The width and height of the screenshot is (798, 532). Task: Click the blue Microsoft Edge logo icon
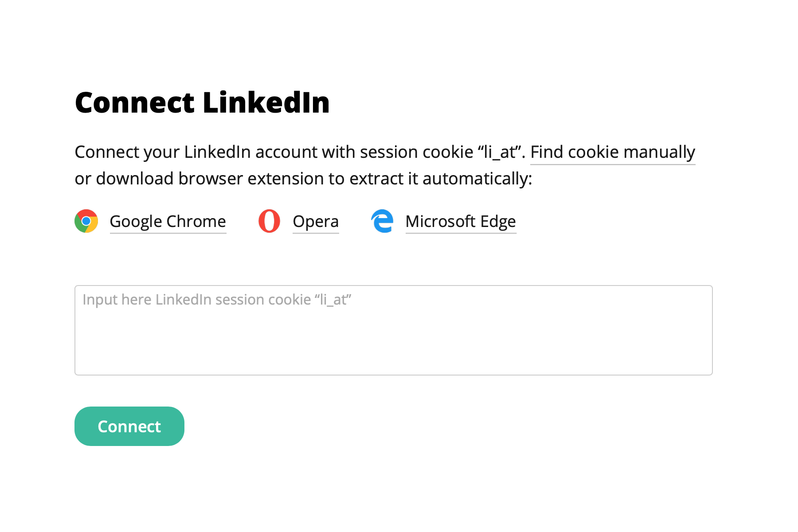pos(382,221)
